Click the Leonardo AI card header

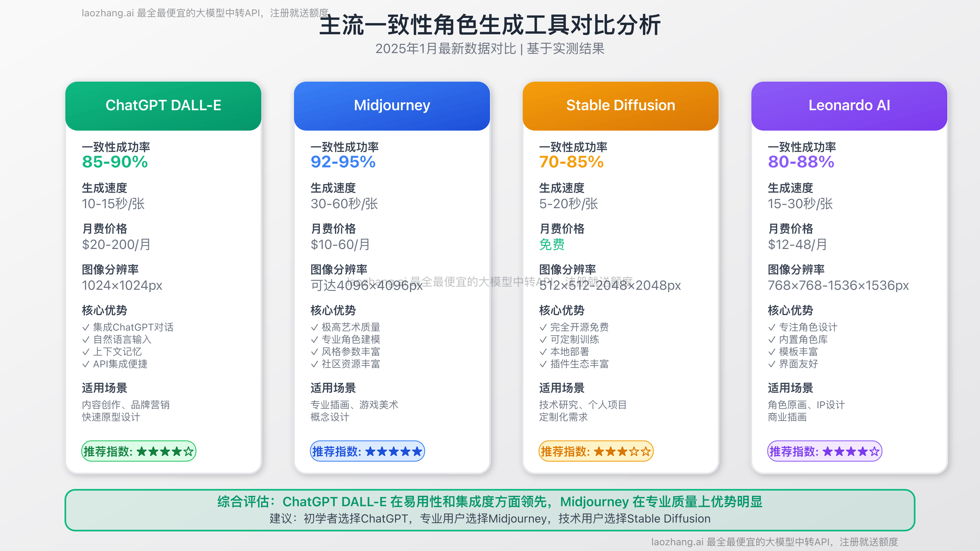click(849, 106)
